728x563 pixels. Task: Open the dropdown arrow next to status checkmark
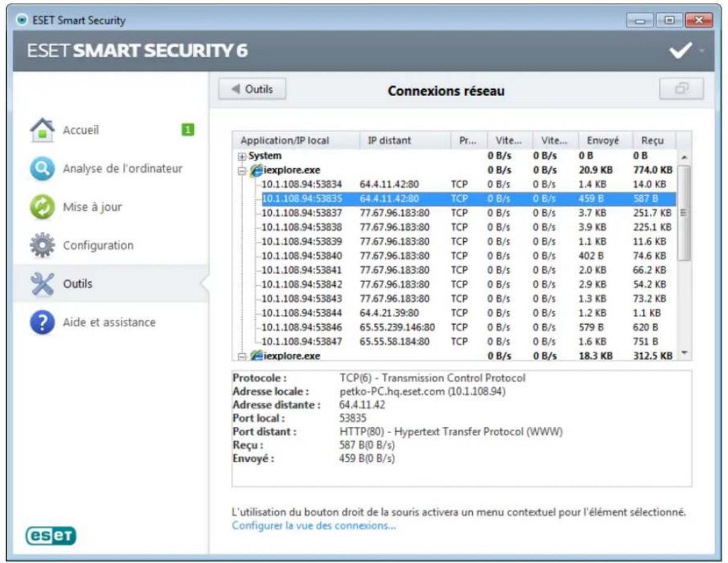coord(702,50)
